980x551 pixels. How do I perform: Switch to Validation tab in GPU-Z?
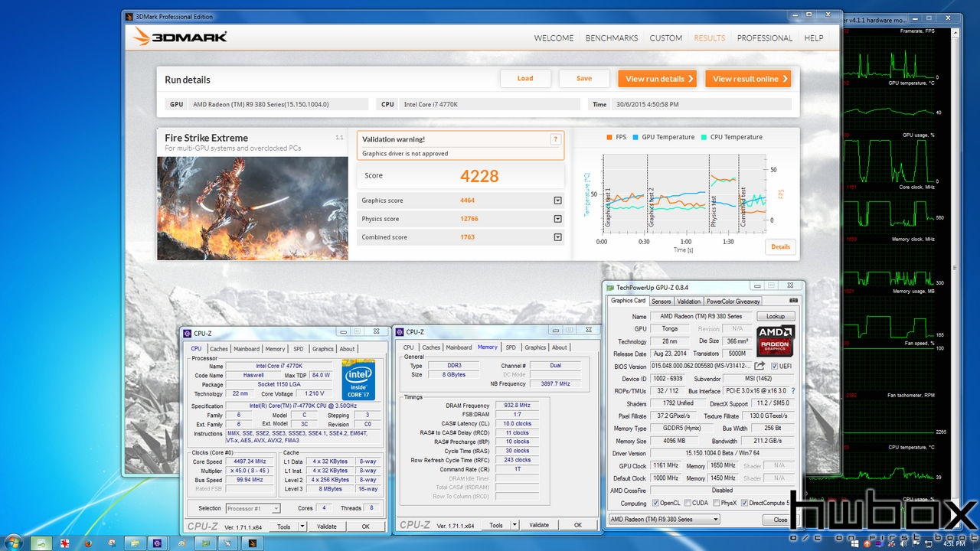point(688,302)
